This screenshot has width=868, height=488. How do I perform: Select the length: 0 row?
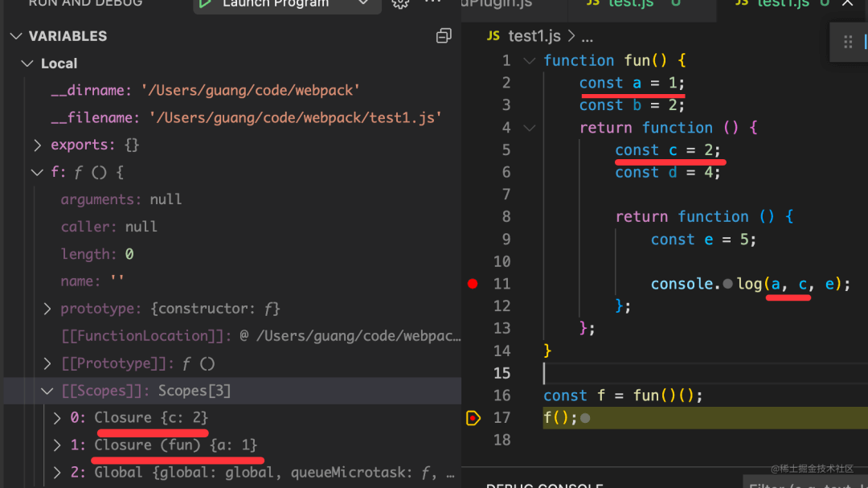(x=232, y=254)
